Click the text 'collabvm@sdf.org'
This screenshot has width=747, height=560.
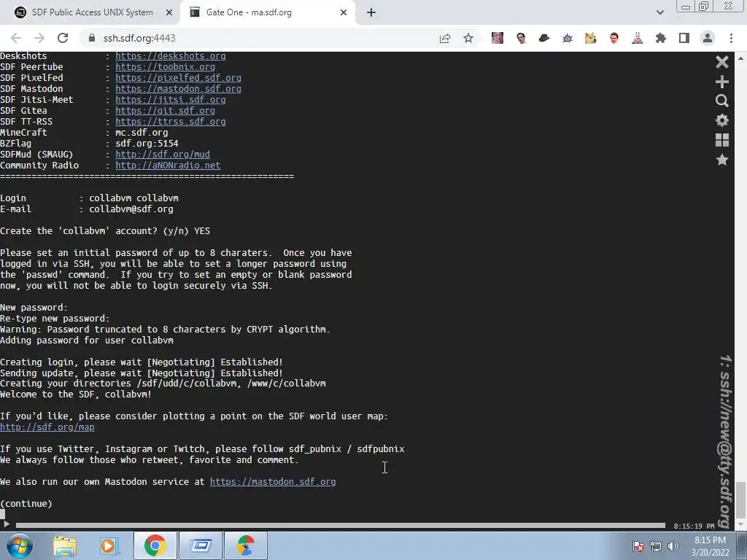[131, 209]
